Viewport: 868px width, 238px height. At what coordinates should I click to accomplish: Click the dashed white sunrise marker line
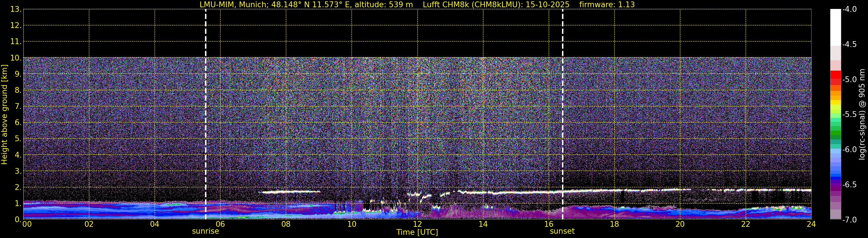click(206, 114)
